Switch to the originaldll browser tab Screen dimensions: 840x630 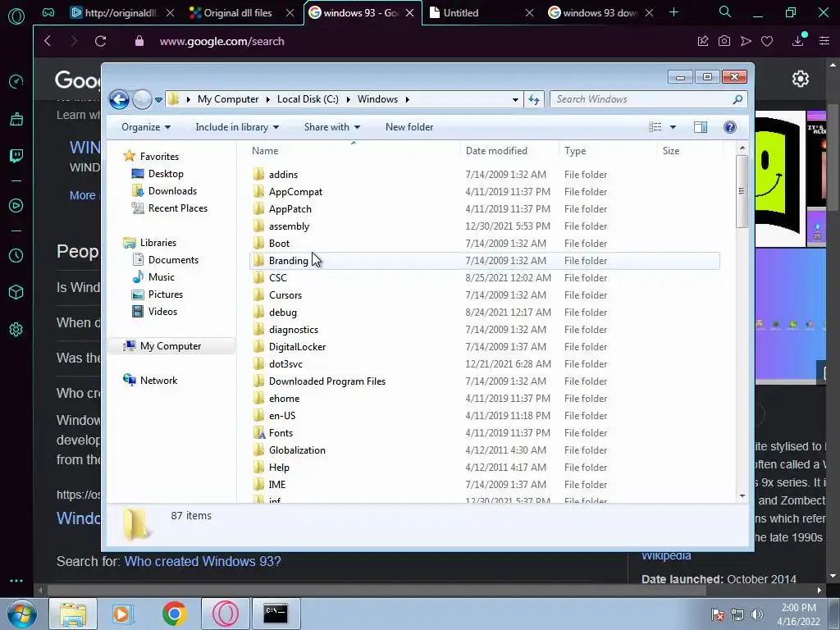coord(121,13)
